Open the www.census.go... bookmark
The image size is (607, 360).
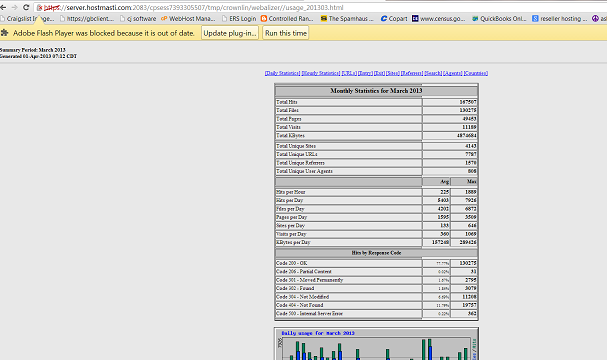pyautogui.click(x=439, y=19)
